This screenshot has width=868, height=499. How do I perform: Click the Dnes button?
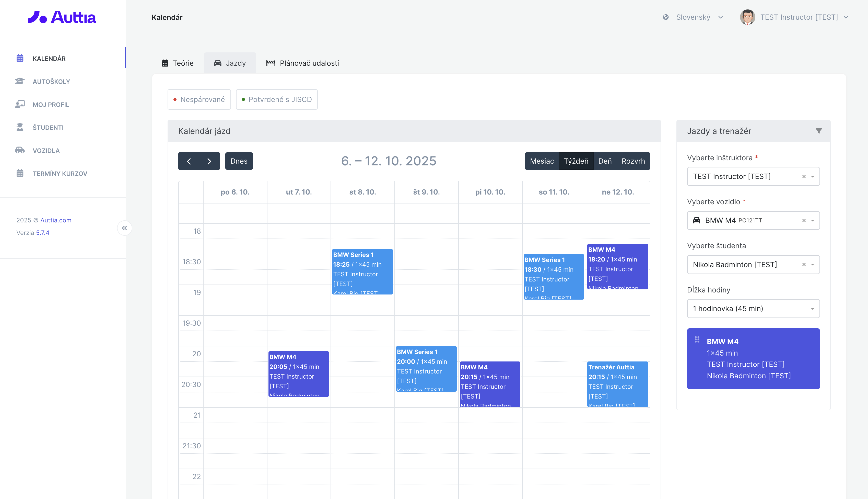[x=239, y=161]
